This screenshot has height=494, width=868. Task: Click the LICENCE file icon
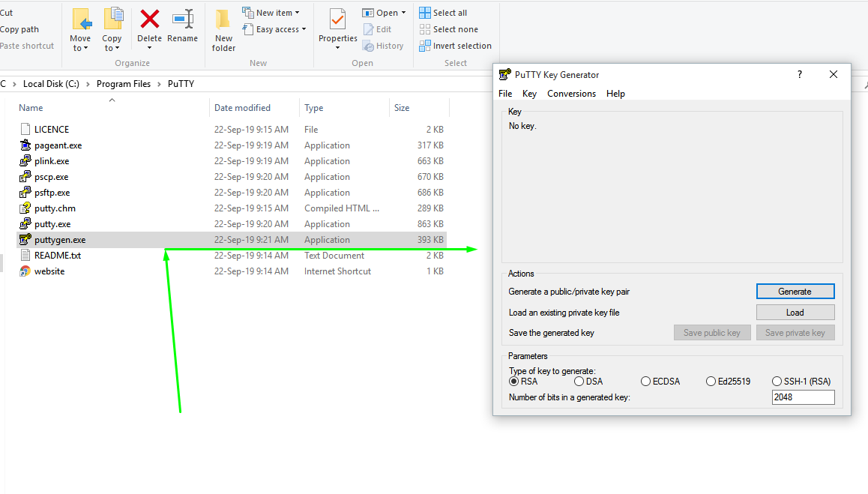pos(25,129)
